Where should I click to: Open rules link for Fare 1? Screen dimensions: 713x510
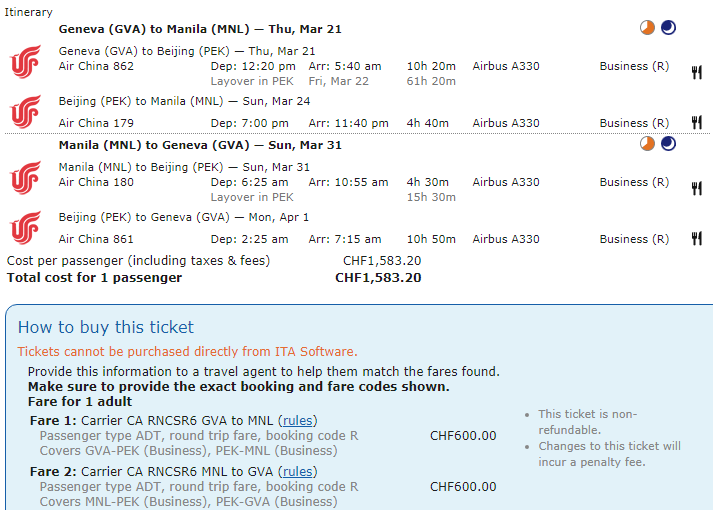pos(298,421)
